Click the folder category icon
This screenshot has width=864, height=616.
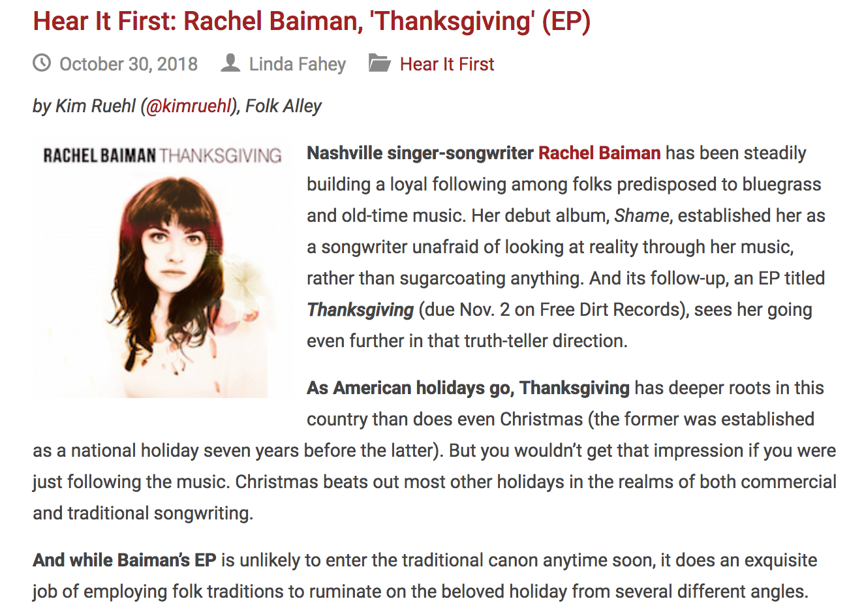[x=379, y=63]
